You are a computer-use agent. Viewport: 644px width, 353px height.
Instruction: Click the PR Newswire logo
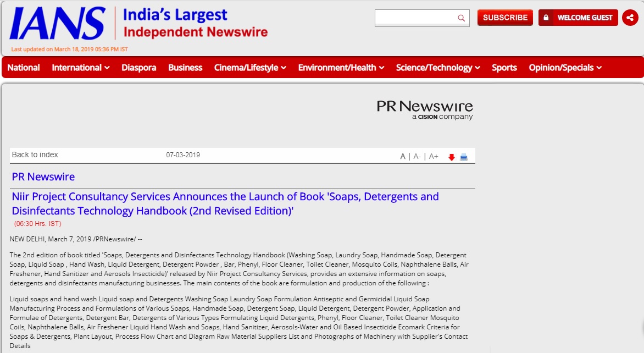click(425, 110)
